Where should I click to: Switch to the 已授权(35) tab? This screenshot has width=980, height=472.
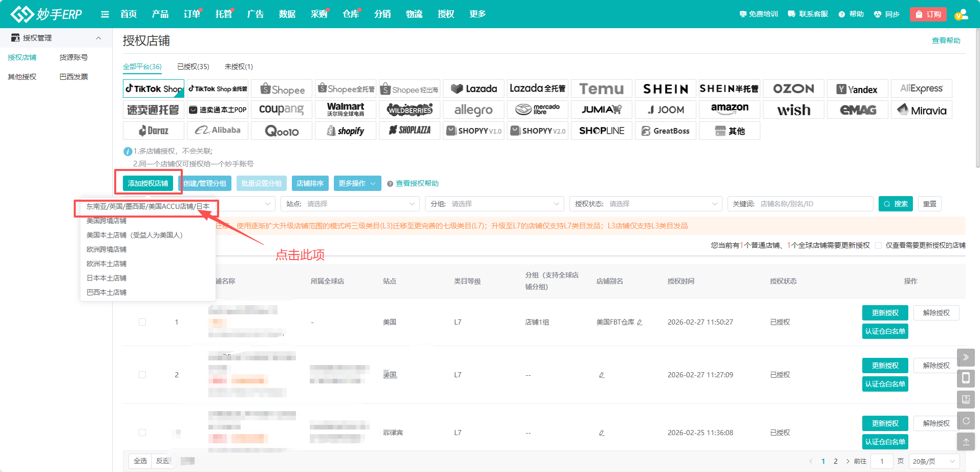point(193,67)
